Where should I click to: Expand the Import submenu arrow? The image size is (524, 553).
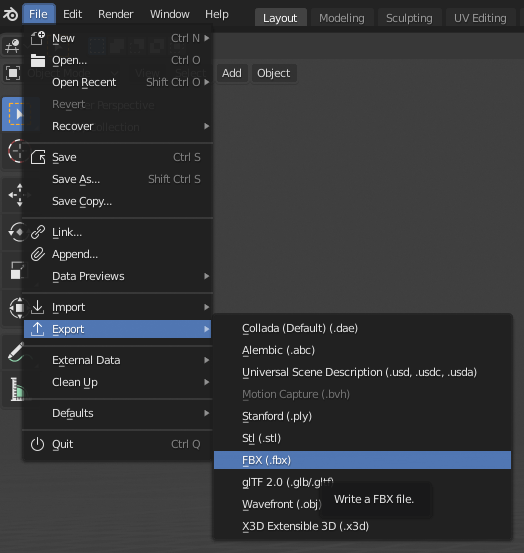pos(207,307)
